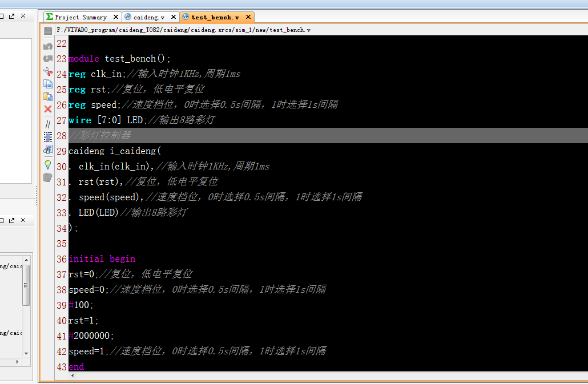Viewport: 588px width, 384px height.
Task: Switch to the caideng.v tab
Action: 149,17
